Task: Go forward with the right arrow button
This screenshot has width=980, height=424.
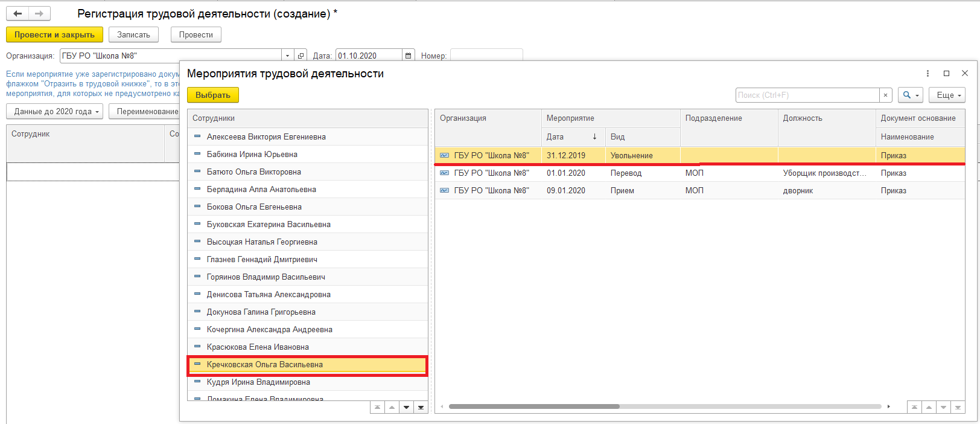Action: tap(39, 13)
